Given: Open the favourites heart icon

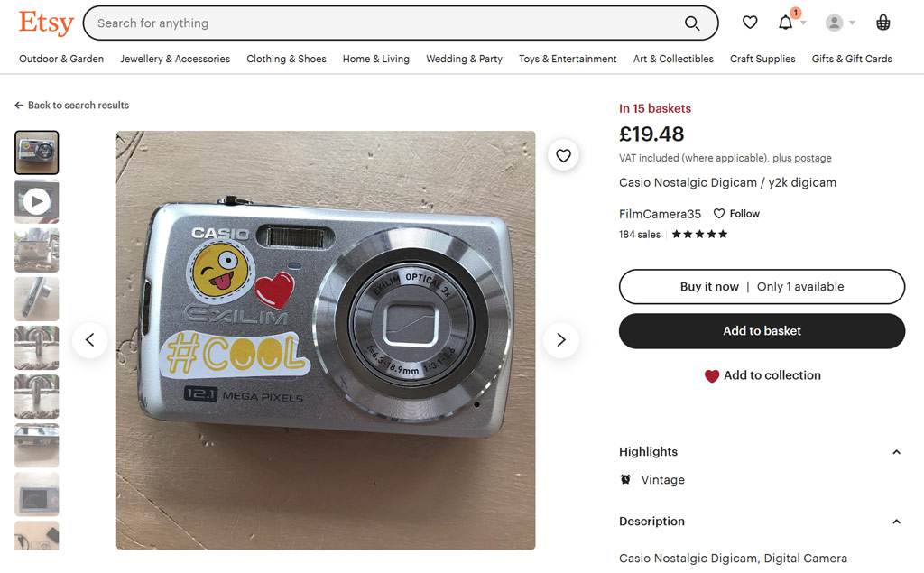Looking at the screenshot, I should (x=750, y=23).
